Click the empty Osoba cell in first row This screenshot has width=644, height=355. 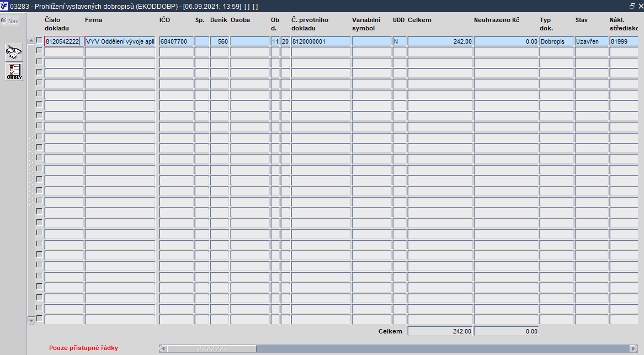click(250, 41)
